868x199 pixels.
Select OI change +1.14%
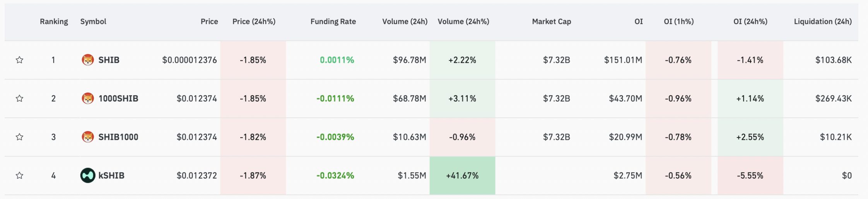pyautogui.click(x=750, y=98)
